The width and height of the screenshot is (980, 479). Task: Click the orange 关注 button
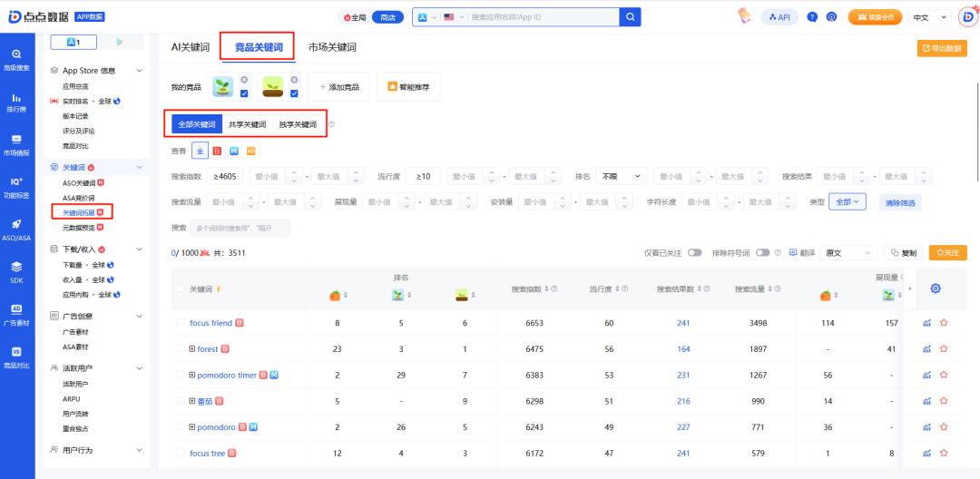947,253
